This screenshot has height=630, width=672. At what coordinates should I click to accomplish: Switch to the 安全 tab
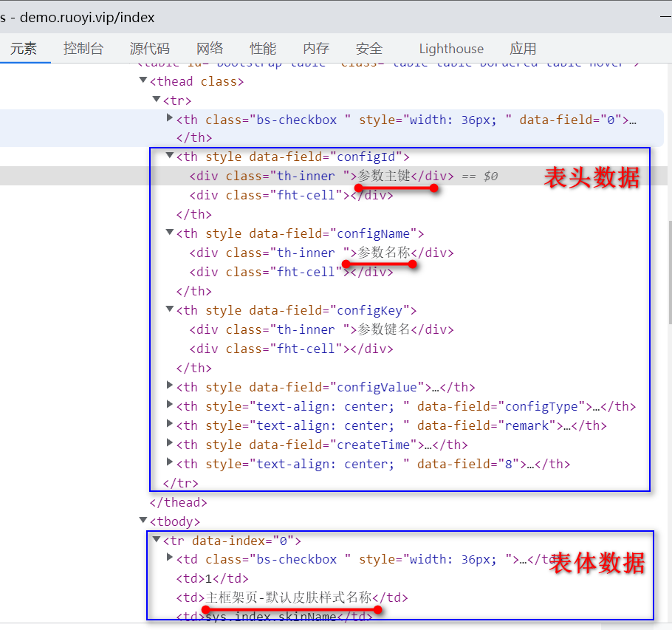369,49
